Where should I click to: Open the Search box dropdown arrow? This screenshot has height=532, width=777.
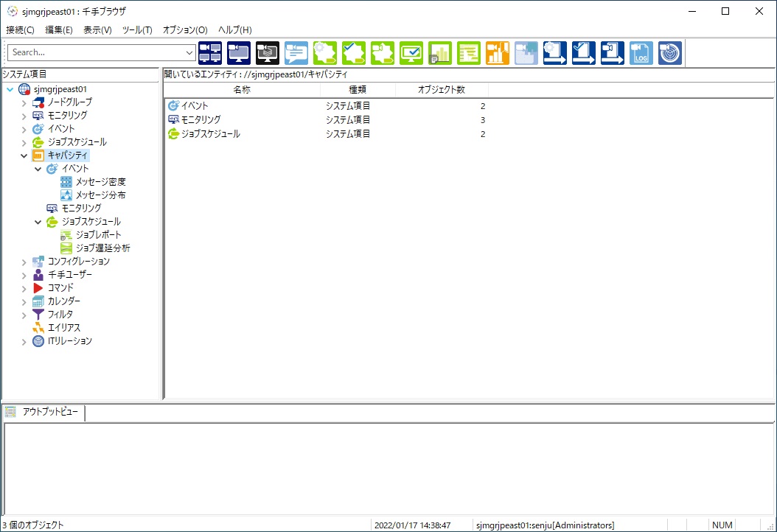pos(189,52)
